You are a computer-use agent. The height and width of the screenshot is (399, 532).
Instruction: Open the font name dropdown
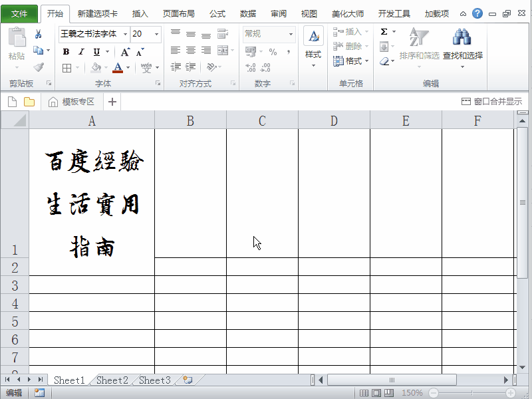(x=125, y=34)
